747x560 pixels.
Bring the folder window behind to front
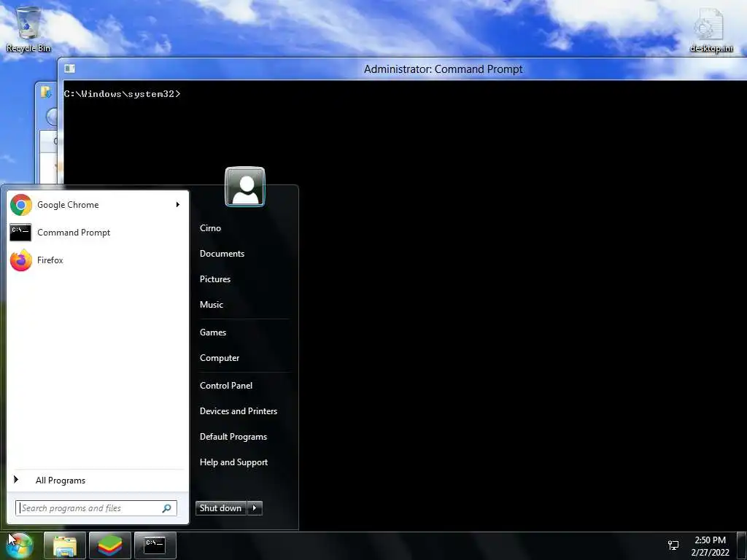46,131
